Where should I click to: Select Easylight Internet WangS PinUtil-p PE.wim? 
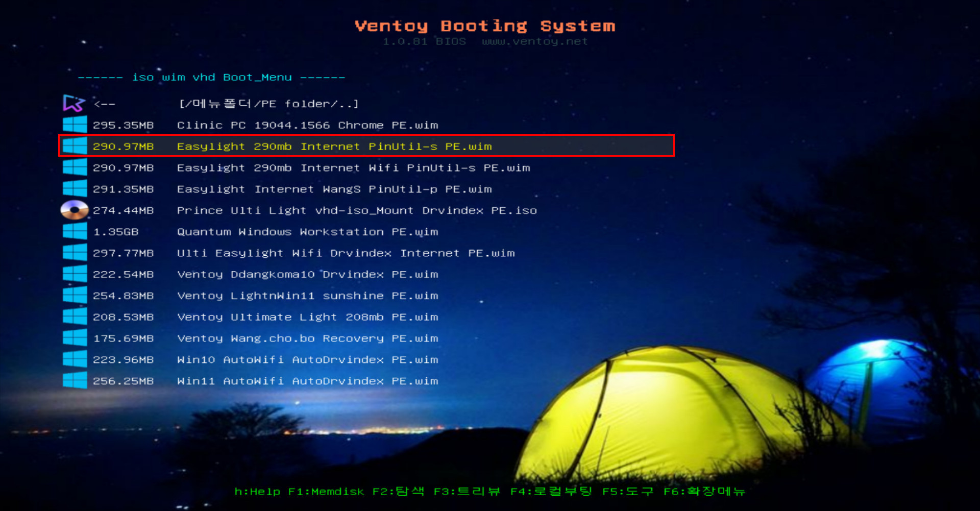point(334,189)
